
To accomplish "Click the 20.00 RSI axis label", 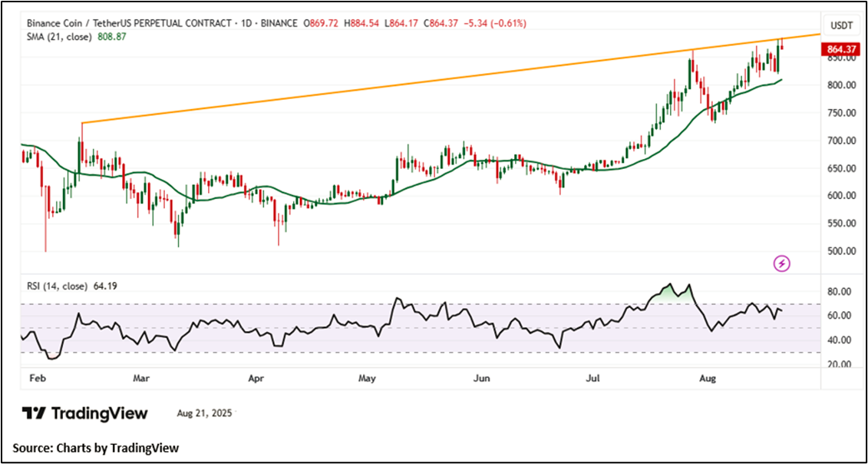I will 837,365.
